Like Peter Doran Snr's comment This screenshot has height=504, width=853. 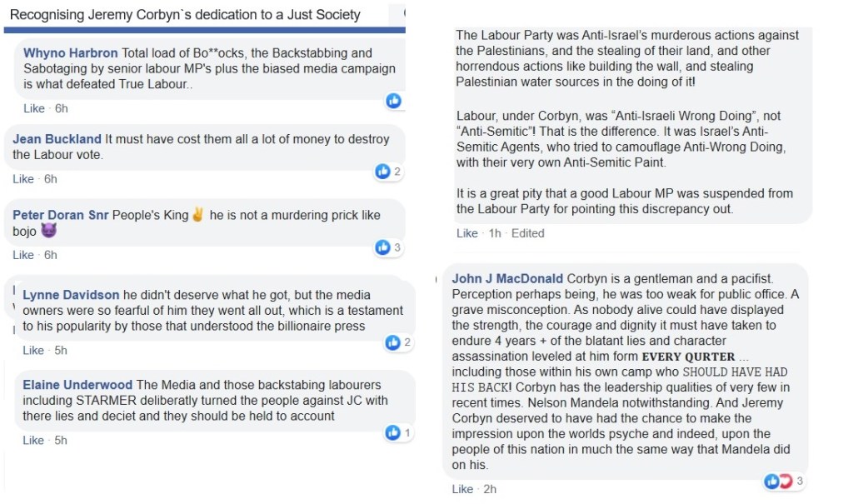(x=23, y=255)
